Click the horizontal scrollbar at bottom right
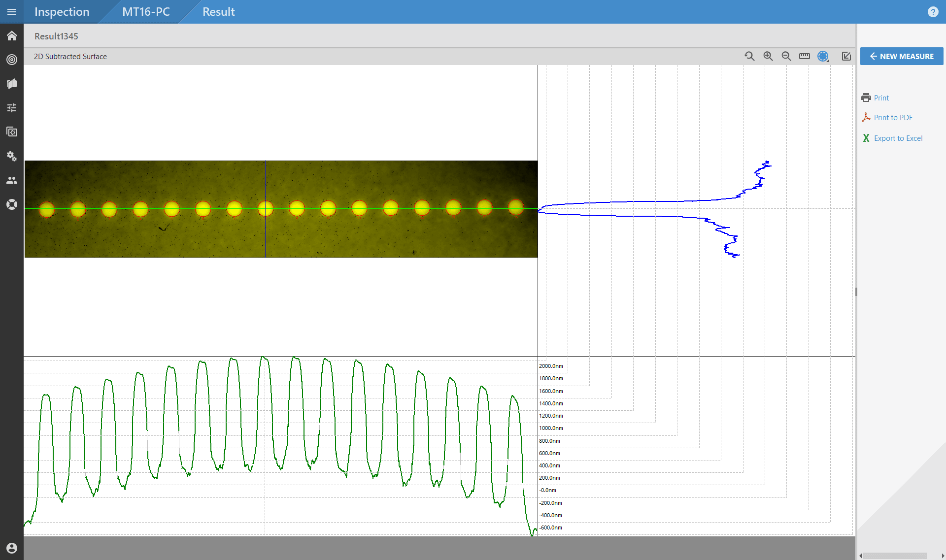946x560 pixels. point(895,556)
